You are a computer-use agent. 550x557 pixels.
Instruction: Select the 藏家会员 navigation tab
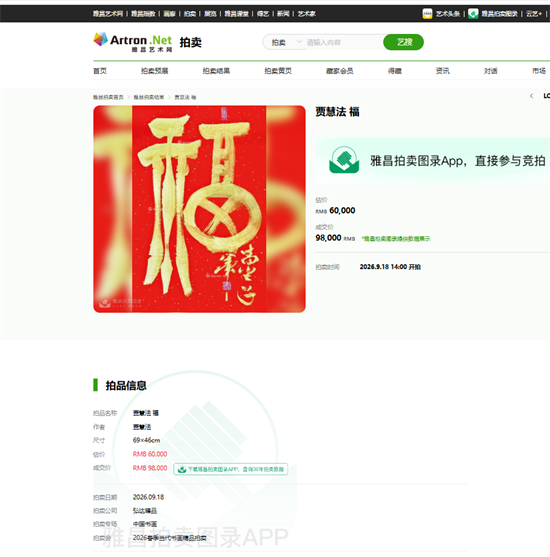click(340, 71)
